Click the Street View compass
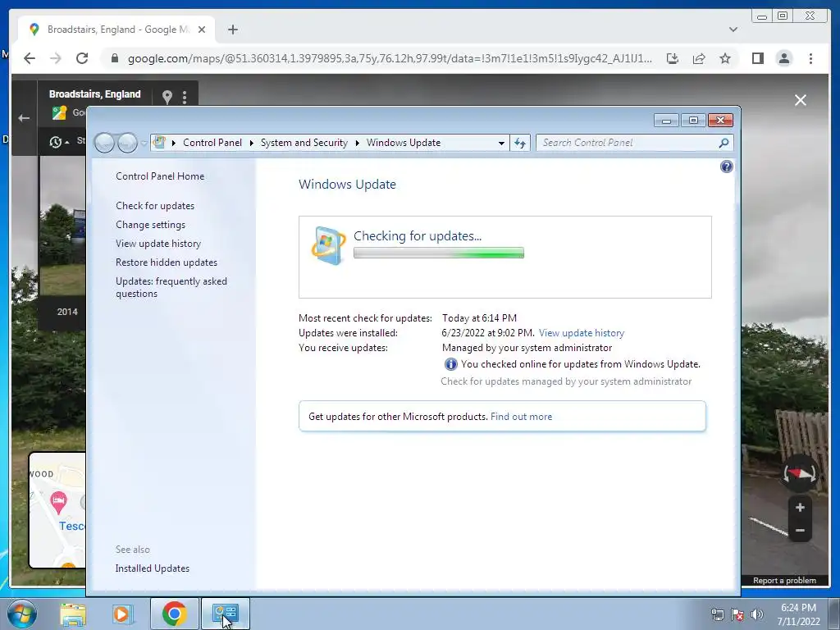 [799, 473]
